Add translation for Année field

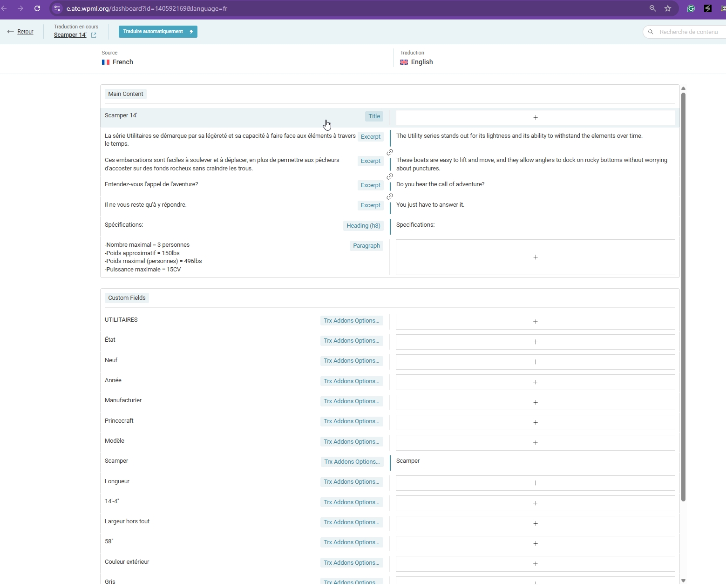click(535, 382)
